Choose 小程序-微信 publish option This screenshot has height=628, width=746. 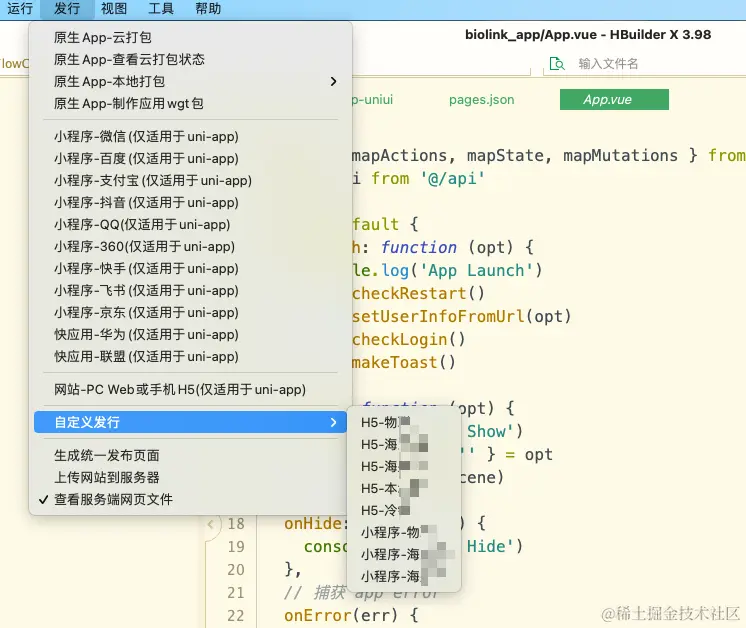(190, 137)
